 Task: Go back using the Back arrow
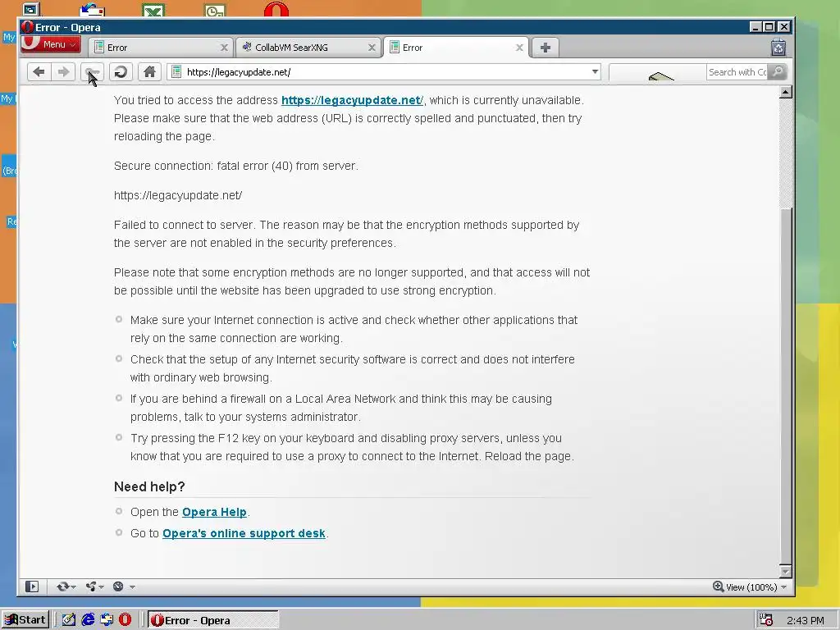(x=39, y=72)
